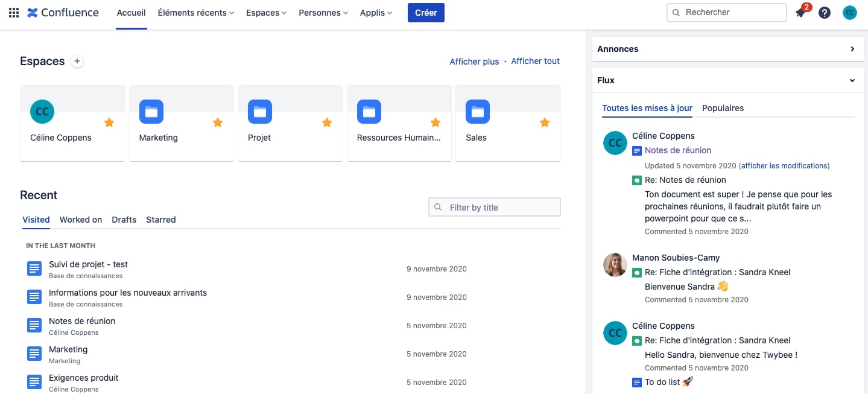
Task: Open Manon Soubies-Camy profile photo
Action: point(615,265)
